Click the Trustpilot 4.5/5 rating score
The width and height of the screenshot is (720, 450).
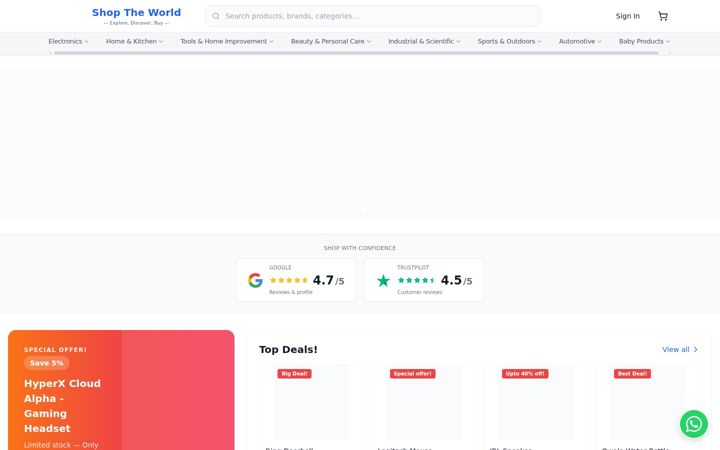point(456,280)
